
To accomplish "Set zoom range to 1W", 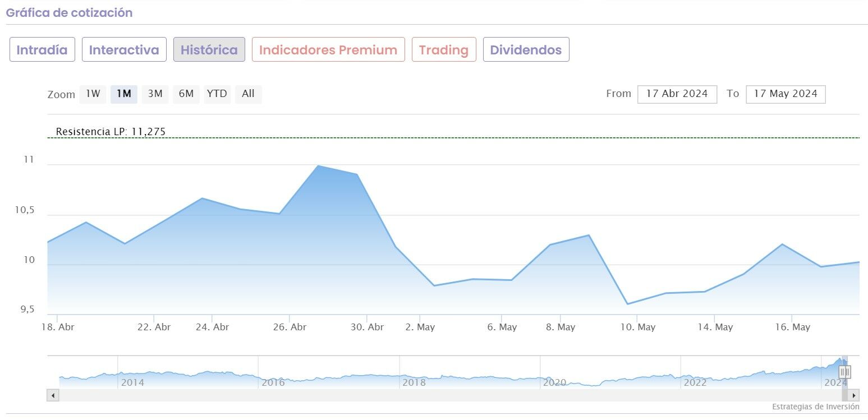I will 93,94.
